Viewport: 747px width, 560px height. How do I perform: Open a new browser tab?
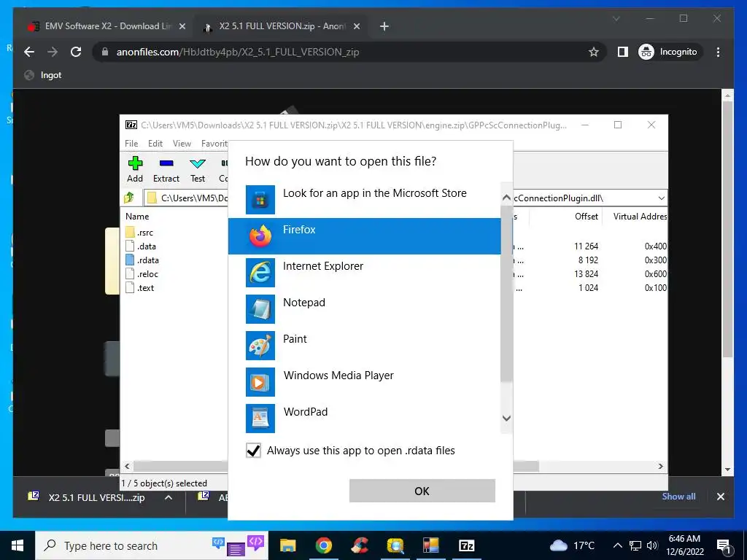384,26
